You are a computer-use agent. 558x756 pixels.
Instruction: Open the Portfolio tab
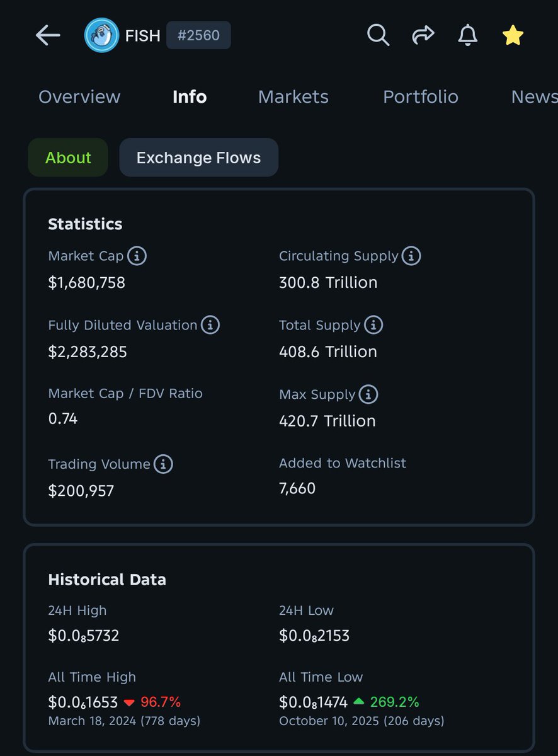coord(421,96)
